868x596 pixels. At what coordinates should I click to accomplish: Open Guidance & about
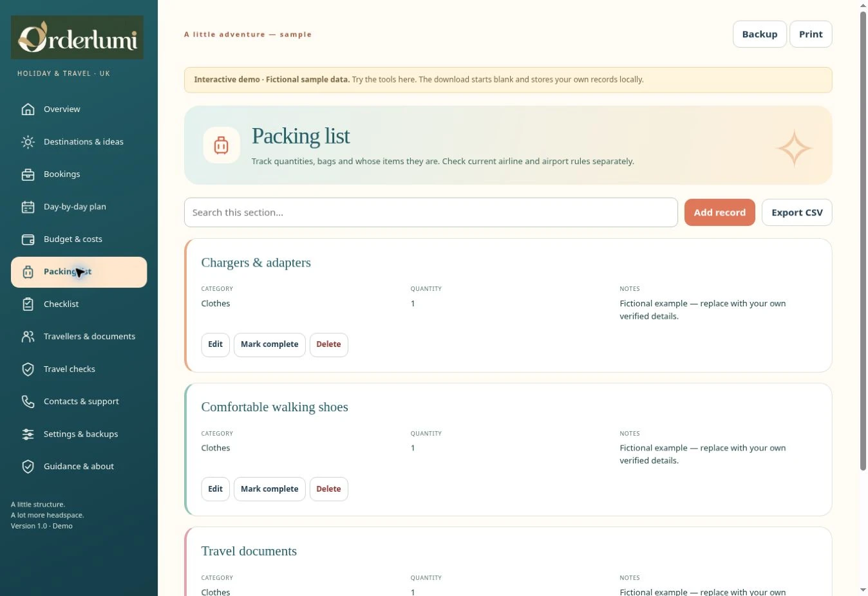[x=79, y=467]
